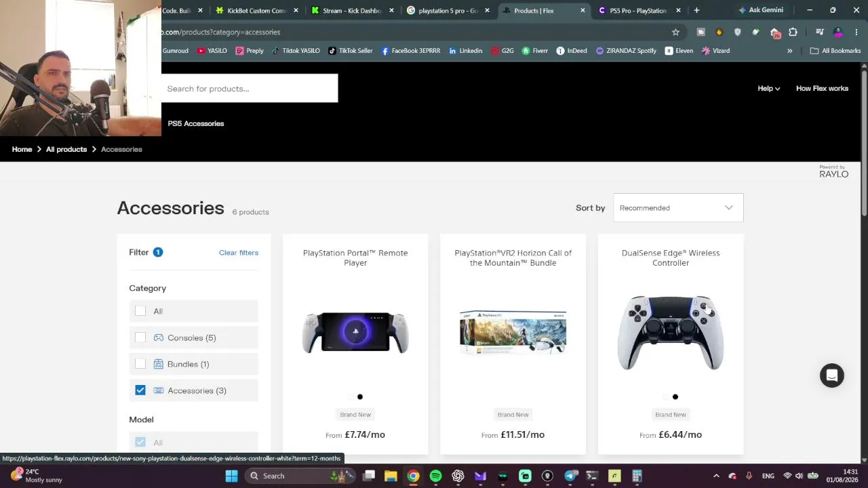Open the PlayStation Portal Remote Player title
The image size is (868, 488).
pyautogui.click(x=355, y=258)
